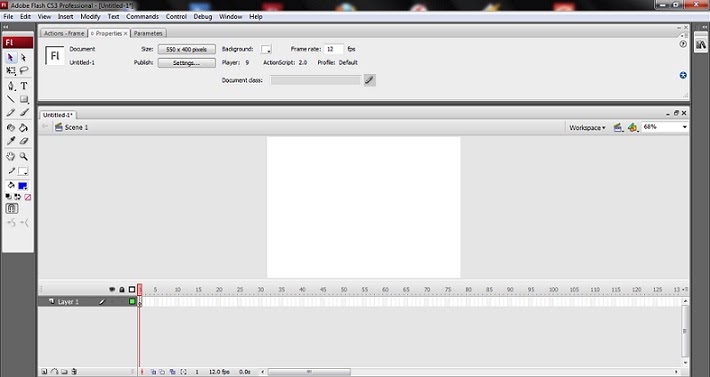Click the Scene 1 breadcrumb label
The width and height of the screenshot is (710, 377).
[x=76, y=128]
